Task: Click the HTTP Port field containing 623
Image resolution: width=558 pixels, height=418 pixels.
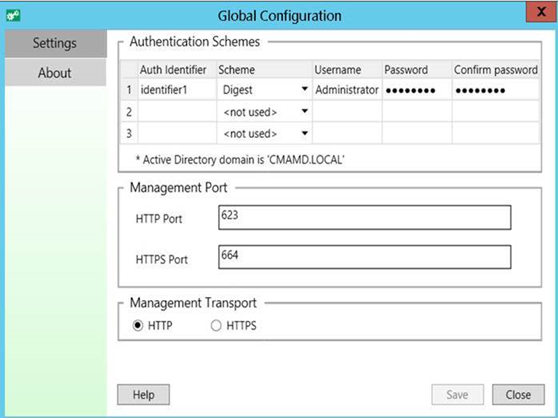Action: pos(365,217)
